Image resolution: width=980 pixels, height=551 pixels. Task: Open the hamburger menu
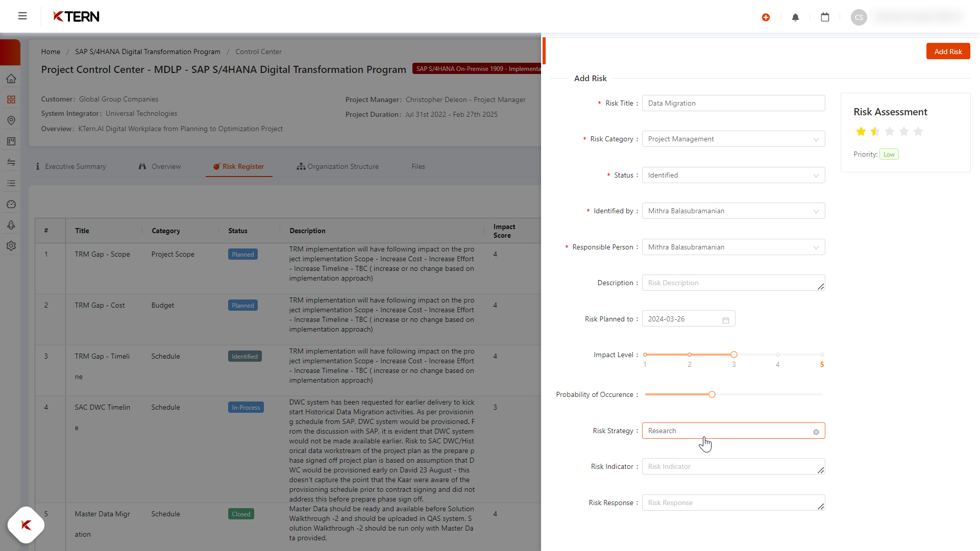(22, 16)
